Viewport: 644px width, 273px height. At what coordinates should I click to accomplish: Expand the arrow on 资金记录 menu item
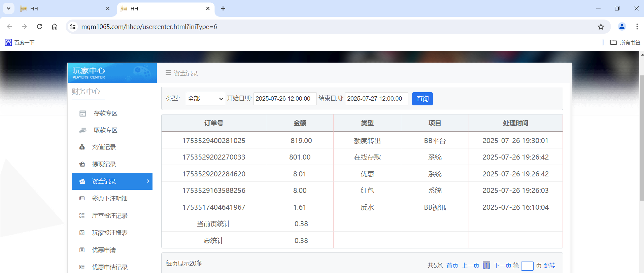coord(148,181)
